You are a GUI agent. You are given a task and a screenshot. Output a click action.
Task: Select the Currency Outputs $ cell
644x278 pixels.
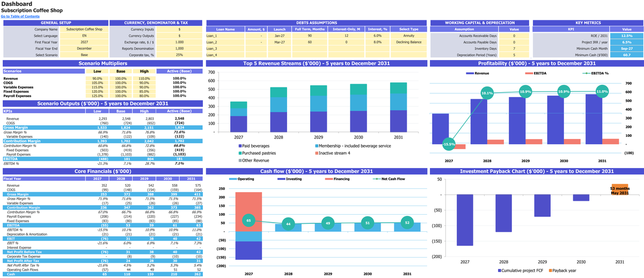tap(179, 36)
